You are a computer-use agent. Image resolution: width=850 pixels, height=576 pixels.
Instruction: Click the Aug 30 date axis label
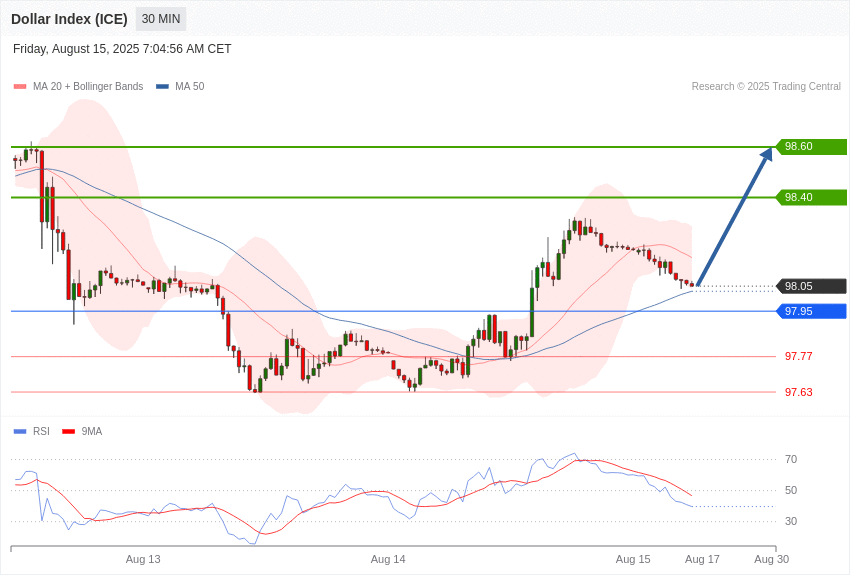772,559
